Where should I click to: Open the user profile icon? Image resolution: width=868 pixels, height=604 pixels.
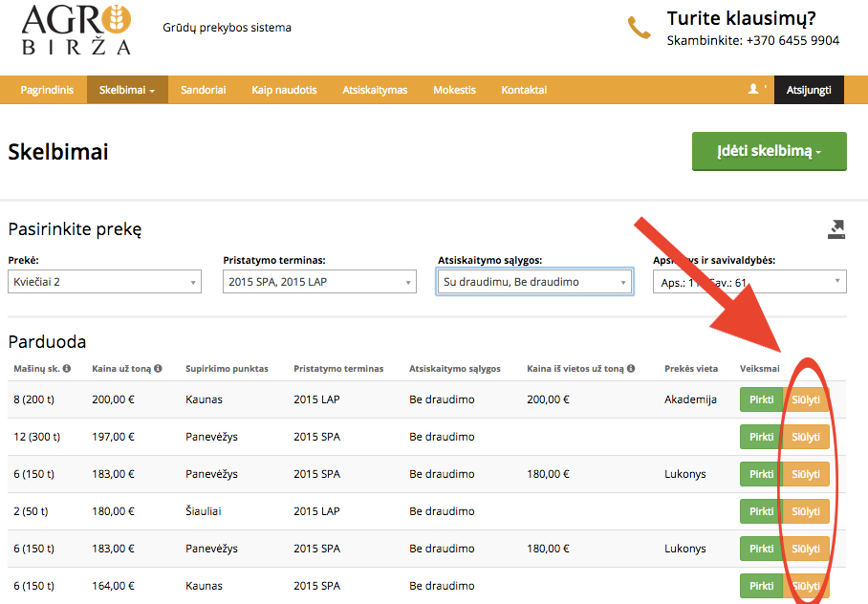click(x=753, y=89)
